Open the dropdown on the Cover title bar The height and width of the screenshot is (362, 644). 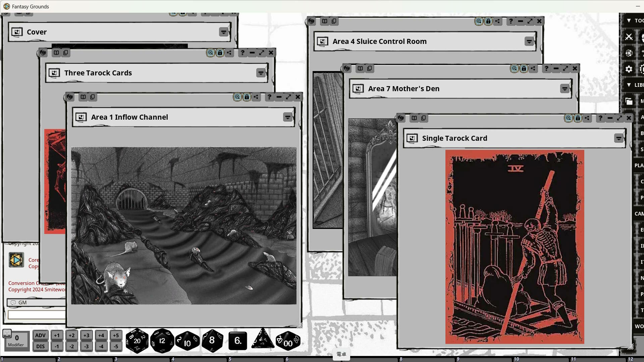click(224, 32)
